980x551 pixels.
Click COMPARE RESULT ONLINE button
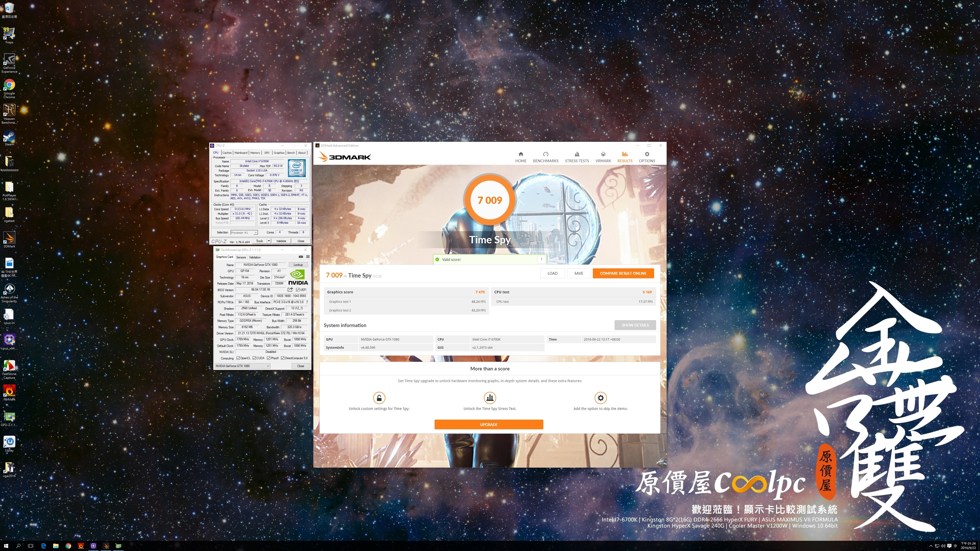(623, 273)
